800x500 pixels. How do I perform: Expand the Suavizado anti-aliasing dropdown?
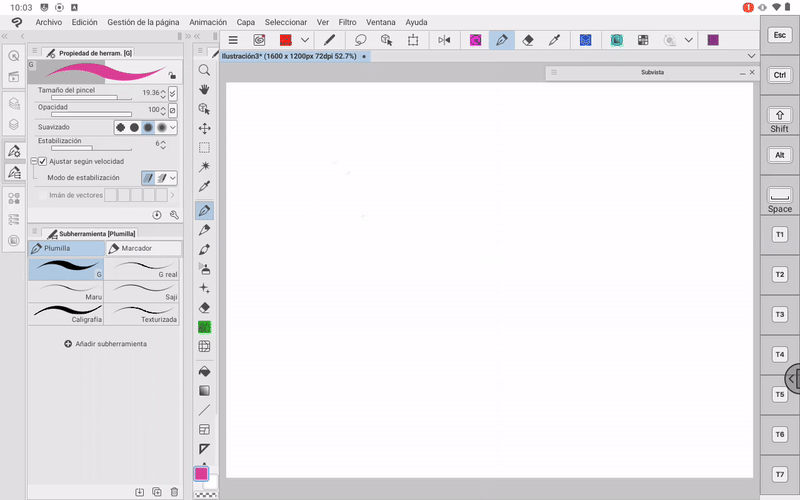(x=173, y=128)
